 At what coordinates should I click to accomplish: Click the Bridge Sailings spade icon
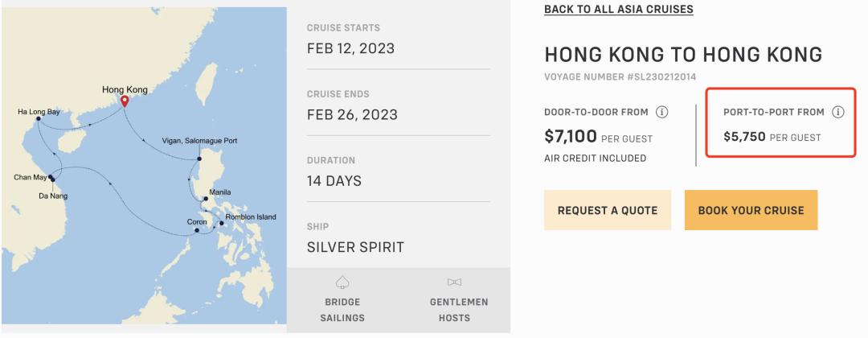pyautogui.click(x=342, y=282)
